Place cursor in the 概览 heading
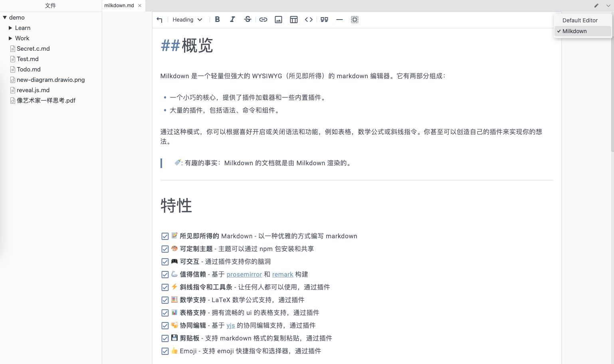Screen dimensions: 614x364 [197, 46]
